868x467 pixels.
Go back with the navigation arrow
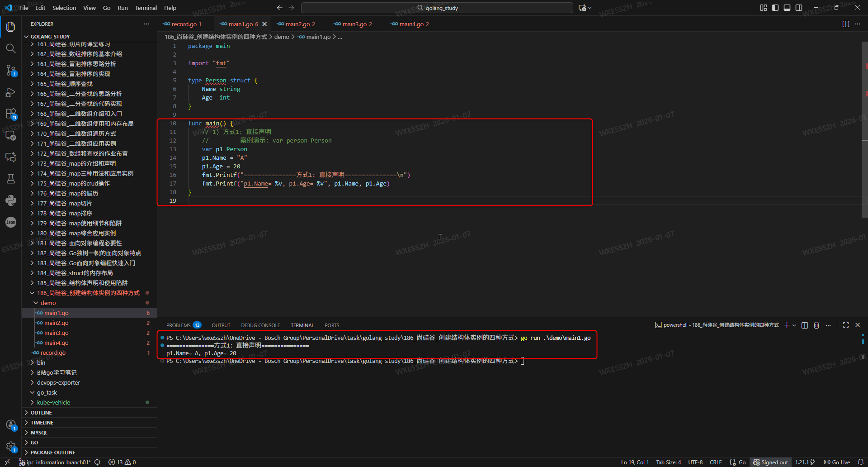tap(279, 8)
